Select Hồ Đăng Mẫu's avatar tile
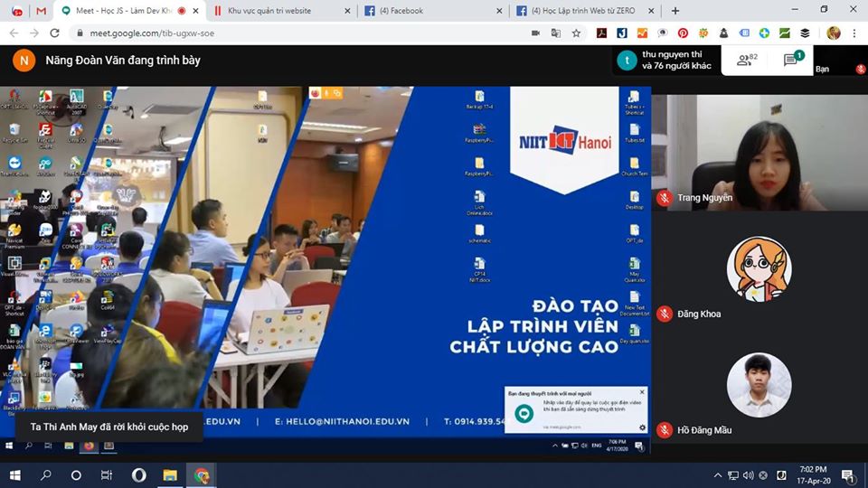868x488 pixels. click(759, 385)
